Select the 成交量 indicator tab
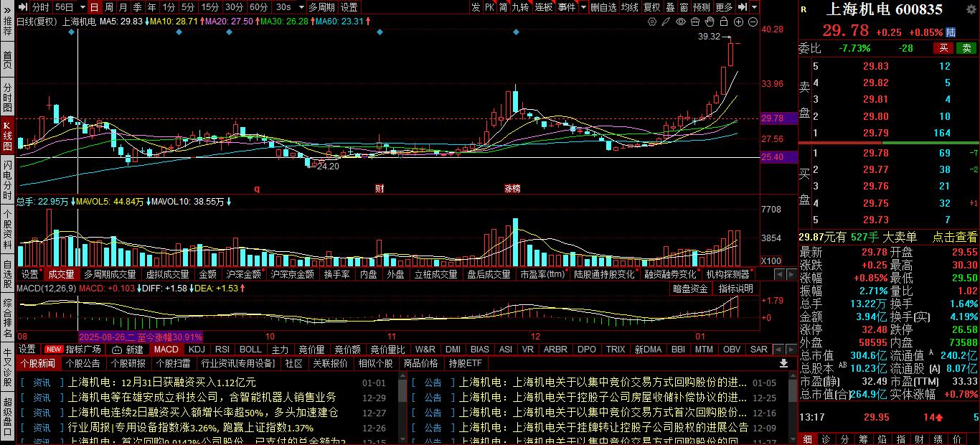980x445 pixels. click(61, 274)
